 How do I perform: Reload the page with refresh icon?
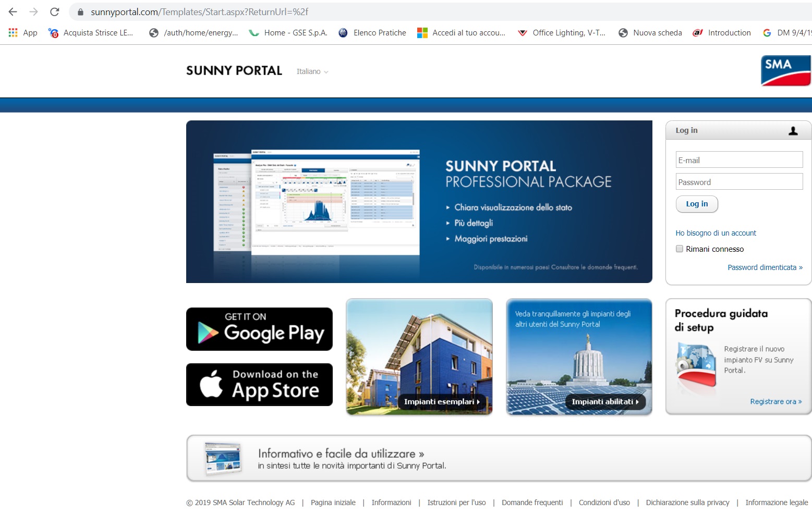54,11
